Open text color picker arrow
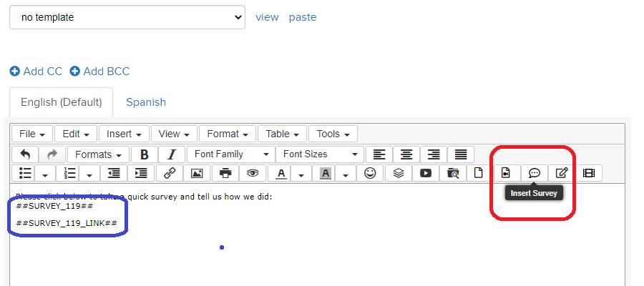644x286 pixels. point(301,174)
